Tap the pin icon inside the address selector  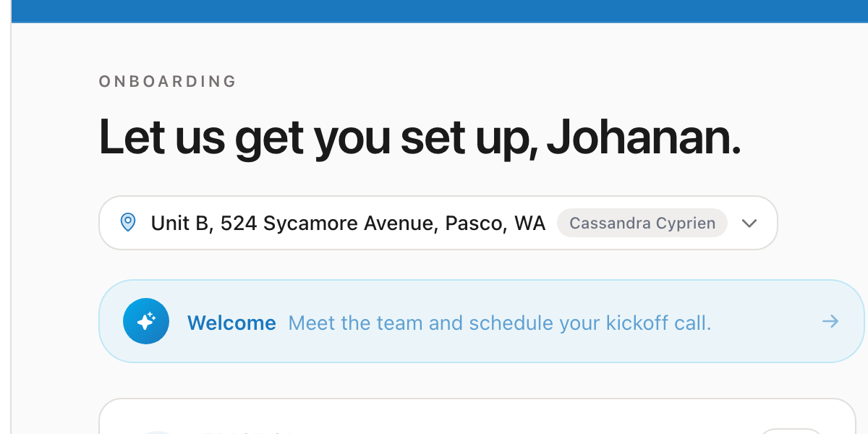click(129, 223)
